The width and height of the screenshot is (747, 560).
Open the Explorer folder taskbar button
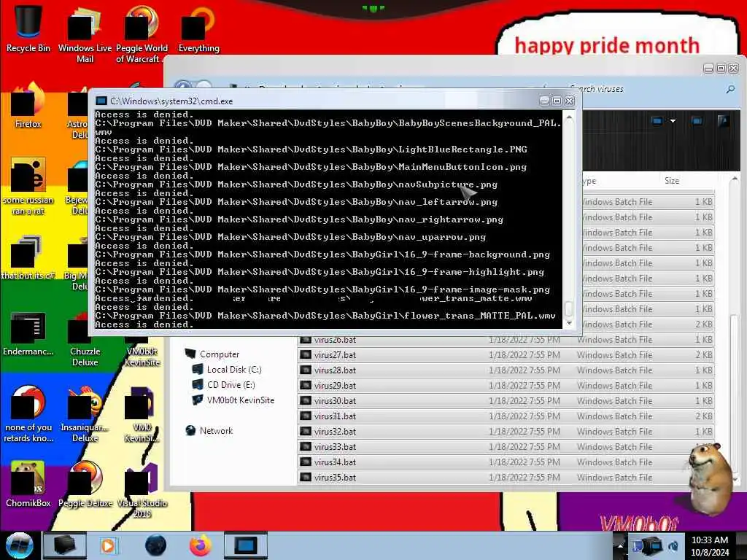65,545
